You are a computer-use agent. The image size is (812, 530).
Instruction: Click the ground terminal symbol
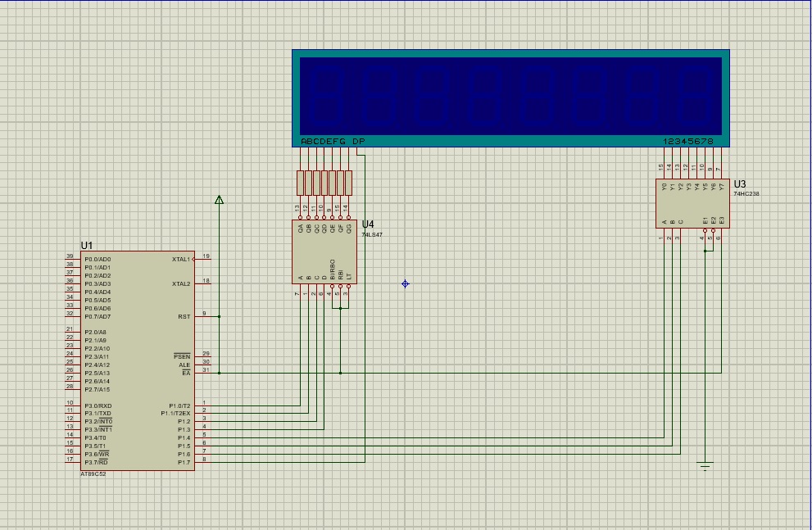[705, 466]
